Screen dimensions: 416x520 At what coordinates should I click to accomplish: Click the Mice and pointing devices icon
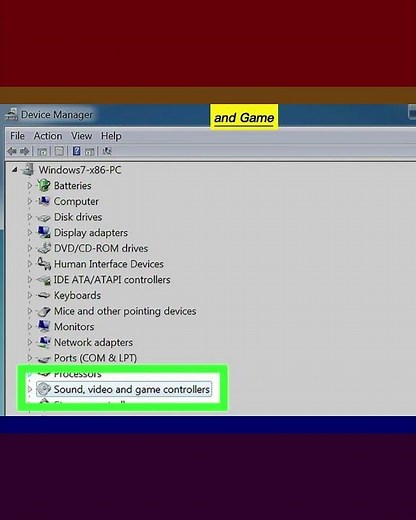(x=44, y=311)
